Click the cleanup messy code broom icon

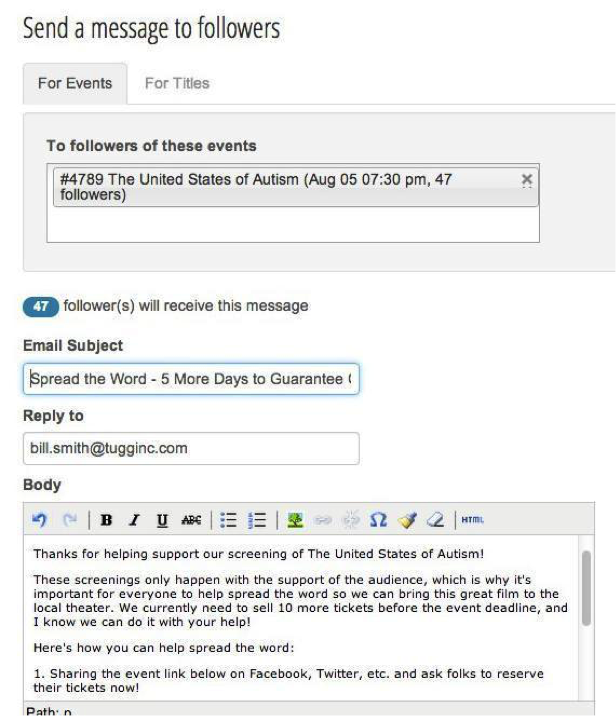[407, 520]
